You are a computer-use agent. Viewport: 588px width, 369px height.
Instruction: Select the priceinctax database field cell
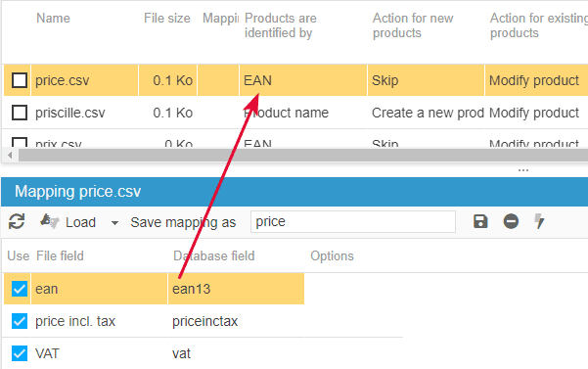pos(236,321)
